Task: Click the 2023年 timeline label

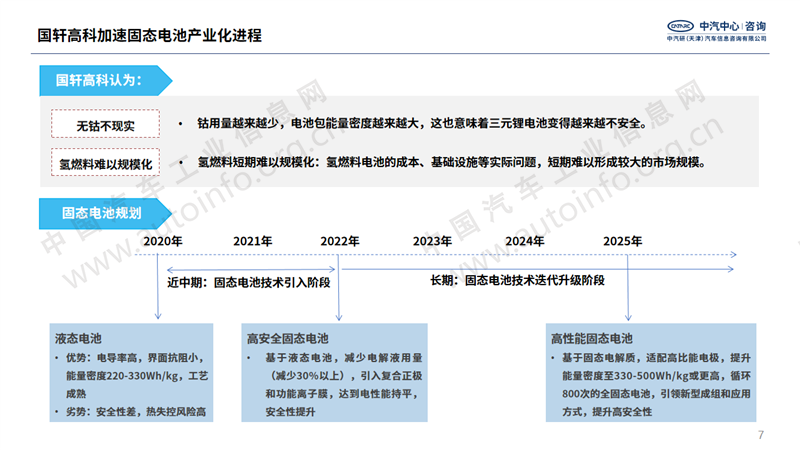Action: click(432, 241)
